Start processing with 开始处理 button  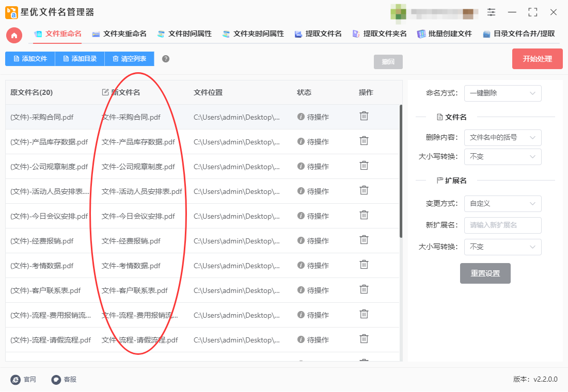tap(537, 59)
